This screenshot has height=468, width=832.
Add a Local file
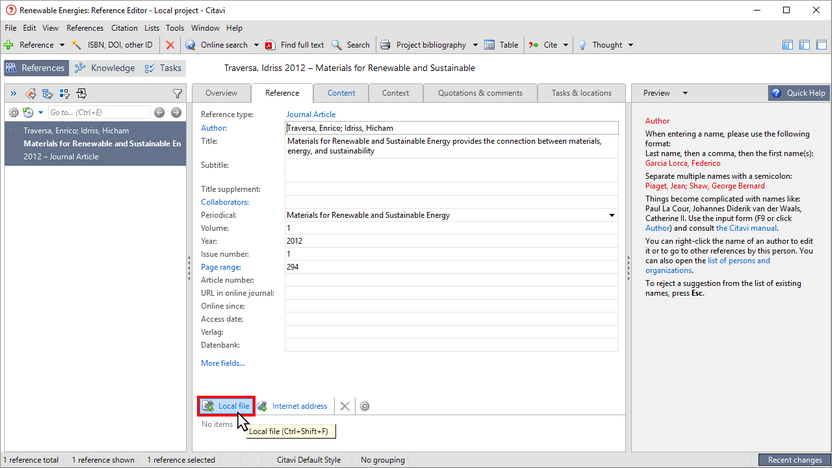pos(226,406)
